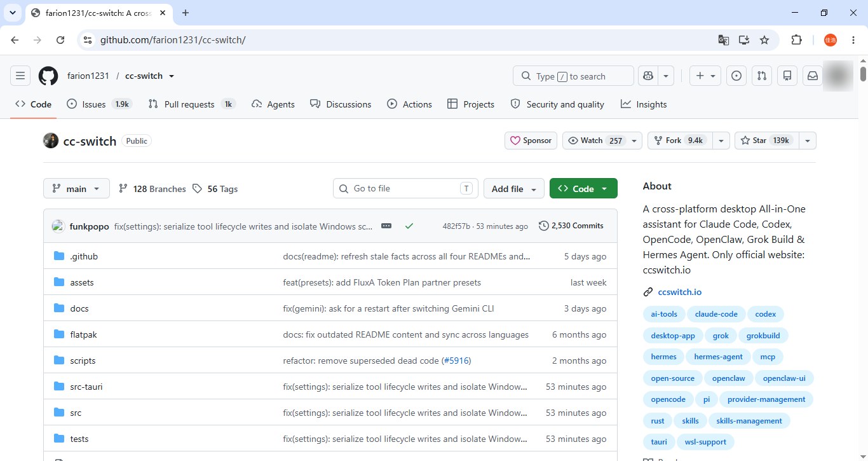Open commit 482f57b
This screenshot has width=868, height=461.
[x=456, y=226]
